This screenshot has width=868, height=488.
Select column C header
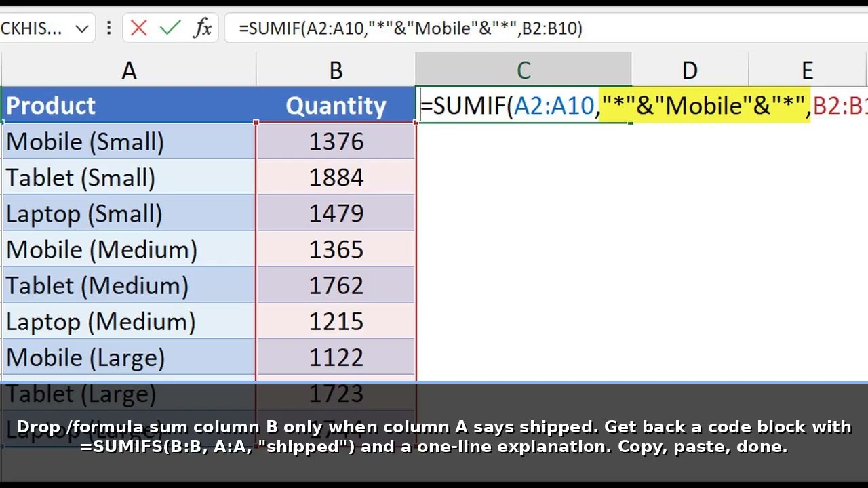pos(524,70)
